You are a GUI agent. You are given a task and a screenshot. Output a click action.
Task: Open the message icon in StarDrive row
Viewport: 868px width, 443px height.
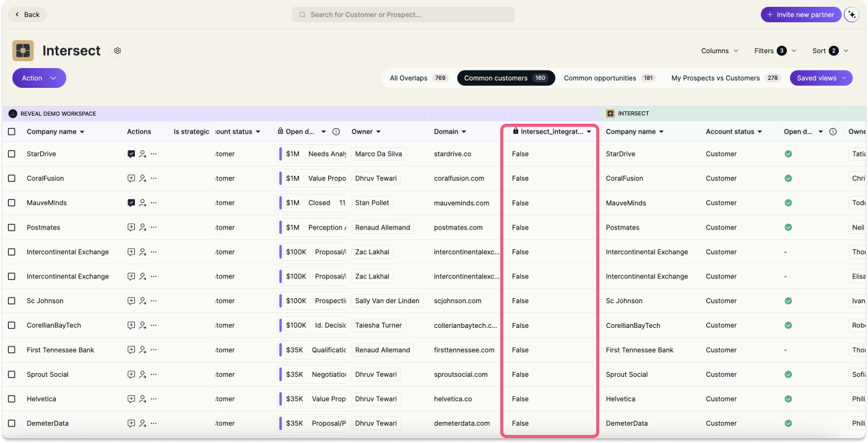pyautogui.click(x=131, y=154)
